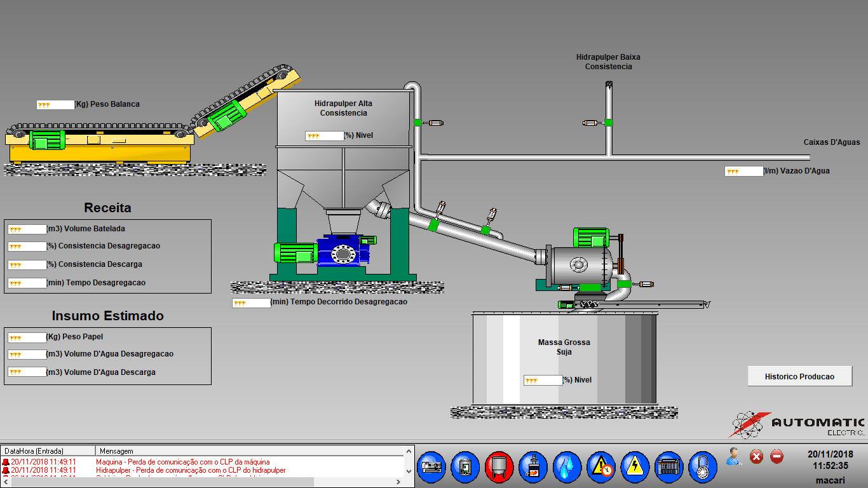The width and height of the screenshot is (868, 488).
Task: Click the Massa Grossa Suja Nivel field
Action: tap(543, 381)
